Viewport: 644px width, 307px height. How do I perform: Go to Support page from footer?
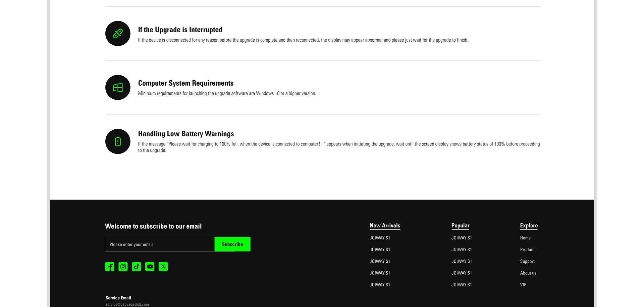coord(527,261)
